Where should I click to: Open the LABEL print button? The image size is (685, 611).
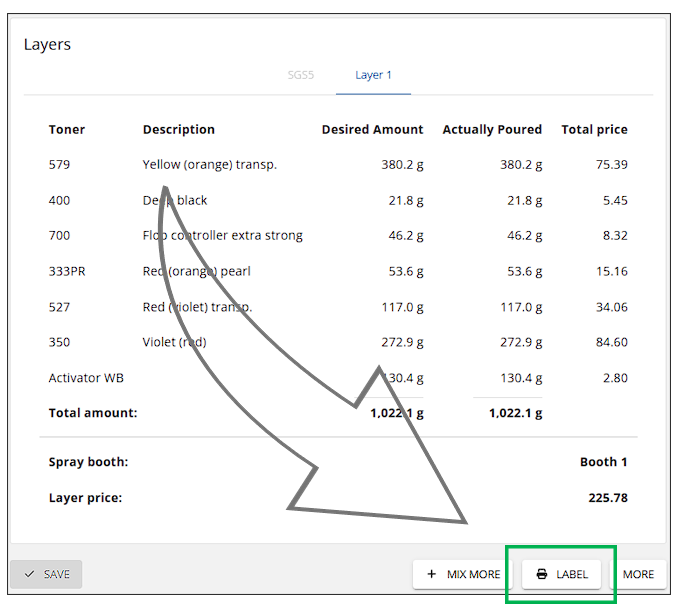click(x=562, y=574)
